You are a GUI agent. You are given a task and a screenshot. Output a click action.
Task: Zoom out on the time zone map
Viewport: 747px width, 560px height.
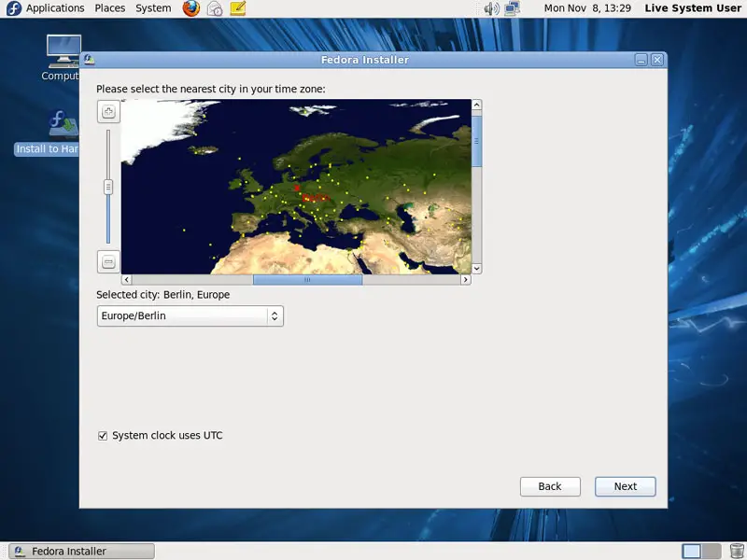point(108,261)
